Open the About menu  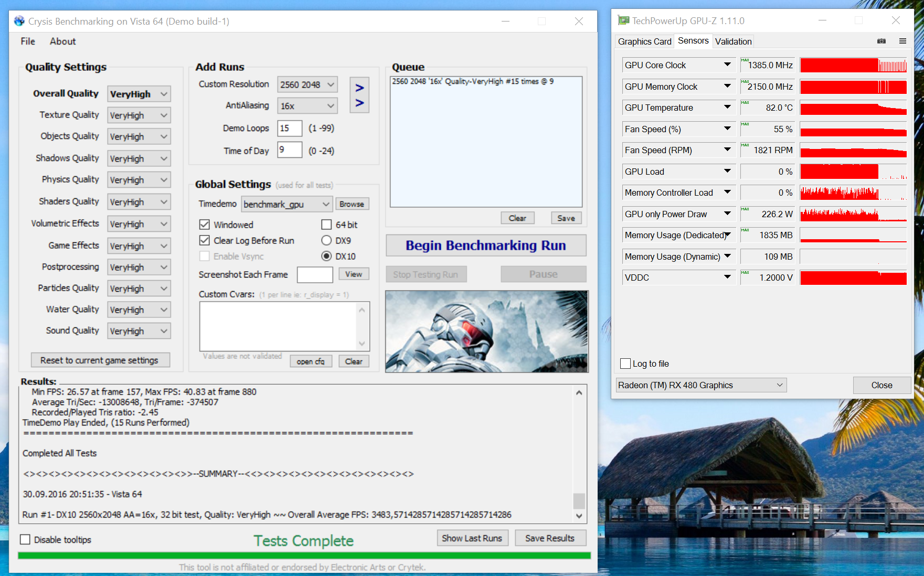coord(63,41)
